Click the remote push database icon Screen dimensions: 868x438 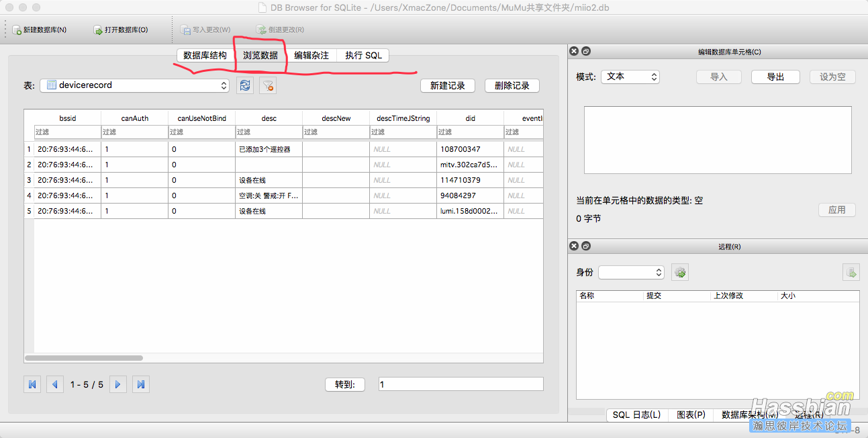(x=851, y=272)
